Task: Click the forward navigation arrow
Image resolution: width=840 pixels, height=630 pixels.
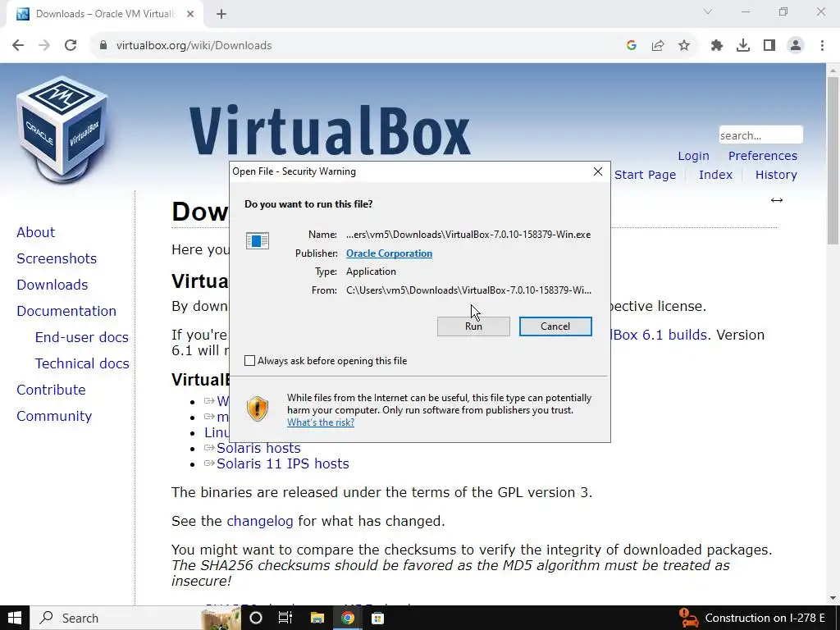Action: click(44, 46)
